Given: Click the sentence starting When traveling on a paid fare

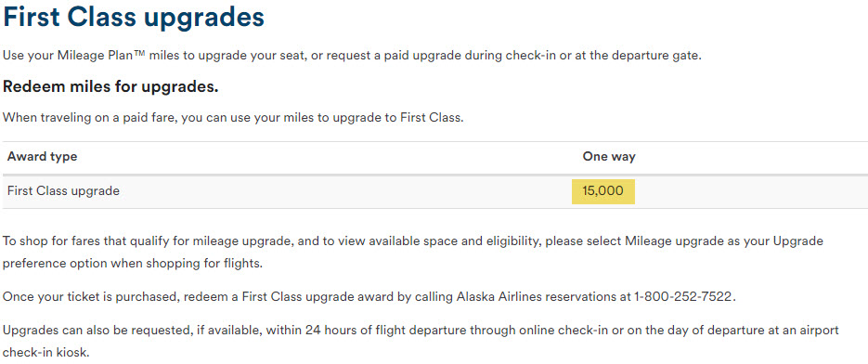Looking at the screenshot, I should (232, 118).
